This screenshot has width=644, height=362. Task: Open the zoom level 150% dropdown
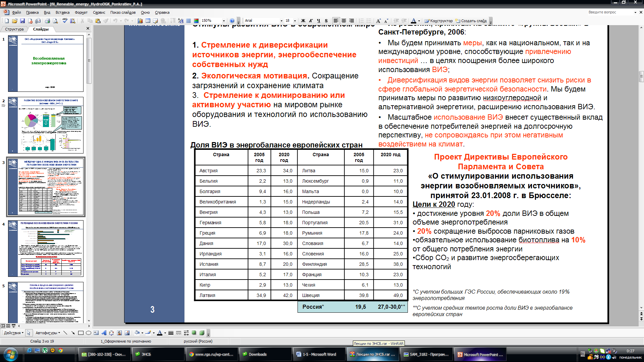point(224,21)
